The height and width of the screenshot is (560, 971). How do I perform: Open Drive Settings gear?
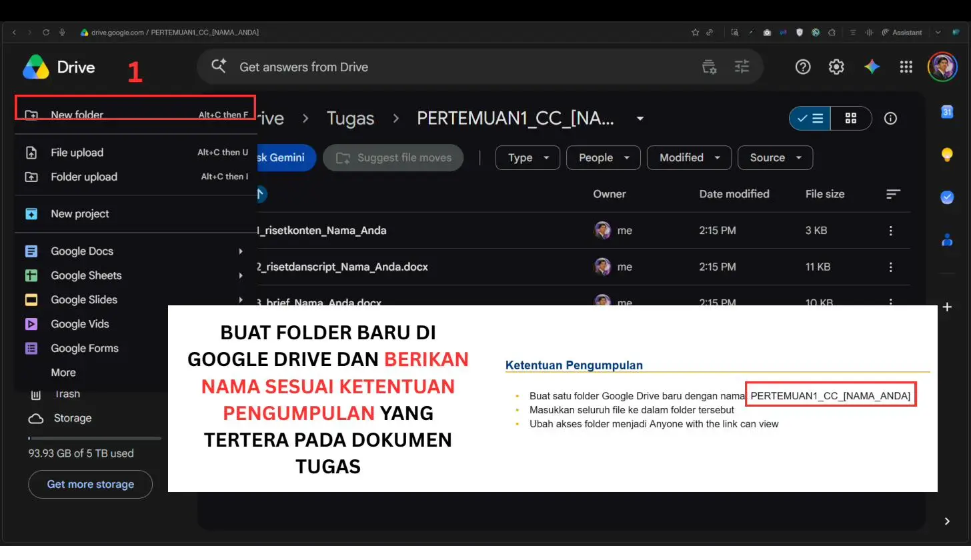tap(836, 67)
